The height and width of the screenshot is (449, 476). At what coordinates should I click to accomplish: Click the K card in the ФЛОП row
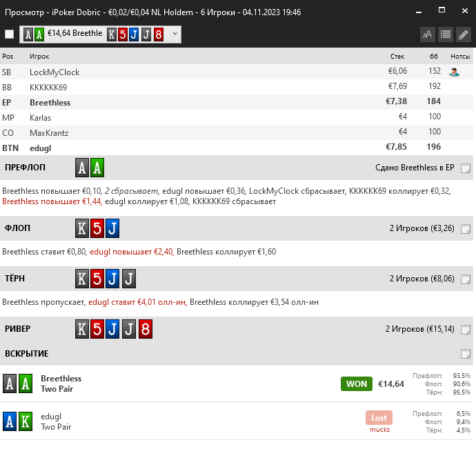82,228
